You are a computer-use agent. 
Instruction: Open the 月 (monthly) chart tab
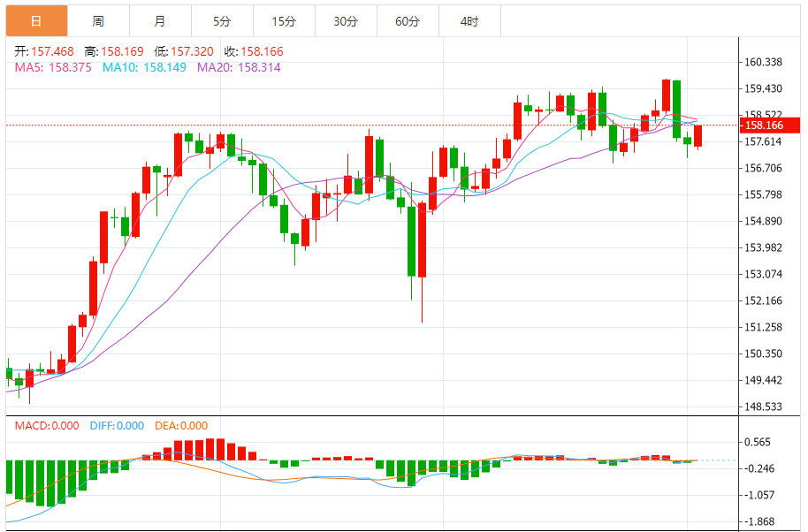tap(159, 20)
